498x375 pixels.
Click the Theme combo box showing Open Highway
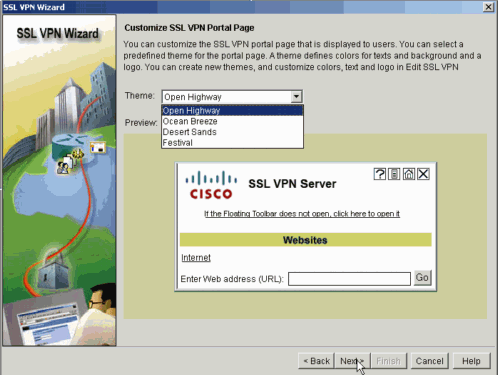coord(232,97)
